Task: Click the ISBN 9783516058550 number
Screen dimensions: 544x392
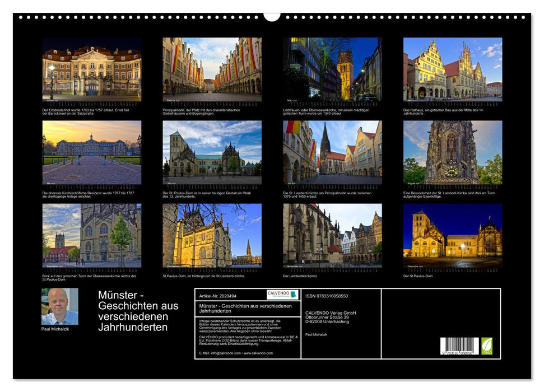Action: tap(326, 296)
